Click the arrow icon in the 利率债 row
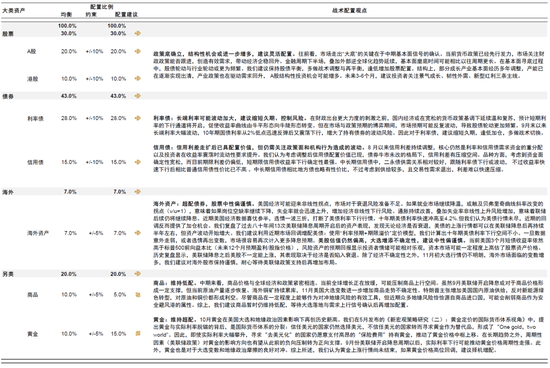Viewport: 550px width, 368px height. (x=138, y=118)
